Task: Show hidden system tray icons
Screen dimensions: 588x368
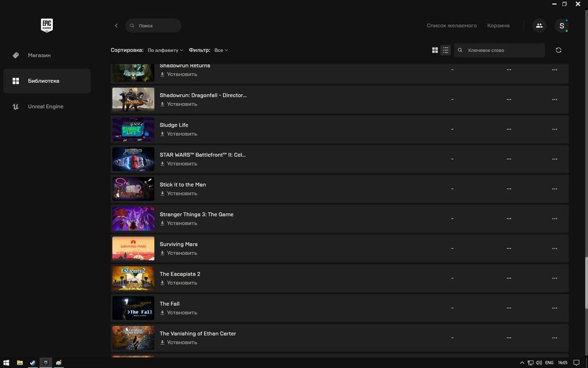Action: 522,362
